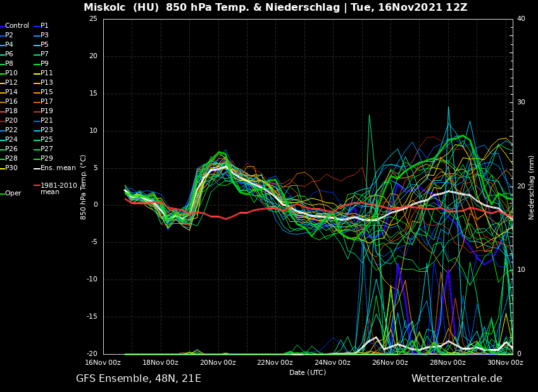Select the Oper legend entry

coord(13,193)
